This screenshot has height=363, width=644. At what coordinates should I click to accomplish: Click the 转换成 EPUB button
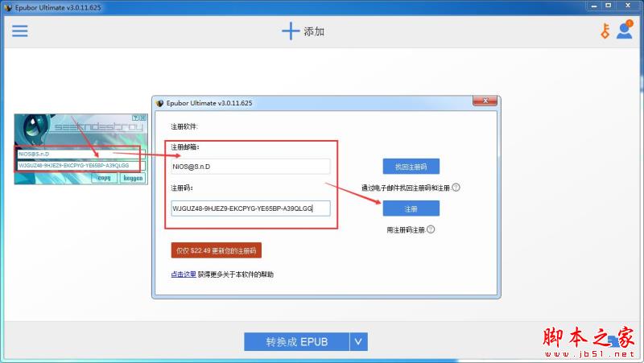[x=296, y=341]
